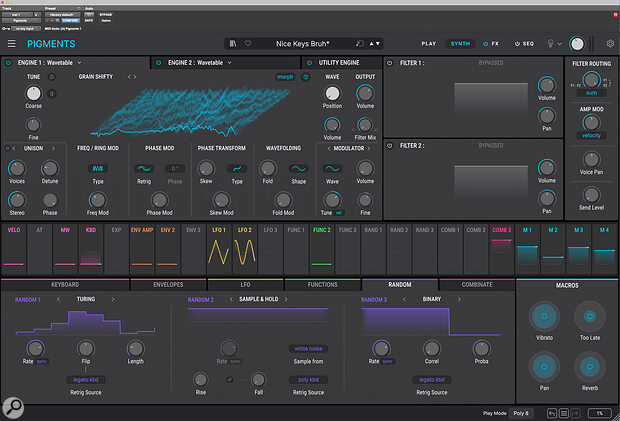The height and width of the screenshot is (421, 620).
Task: Toggle Engine 2 power button
Action: [159, 63]
